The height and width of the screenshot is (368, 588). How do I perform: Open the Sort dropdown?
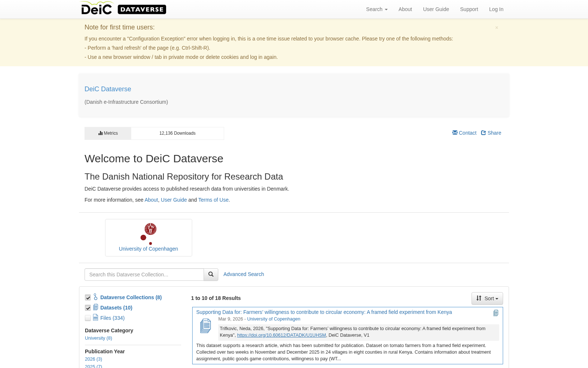point(487,298)
